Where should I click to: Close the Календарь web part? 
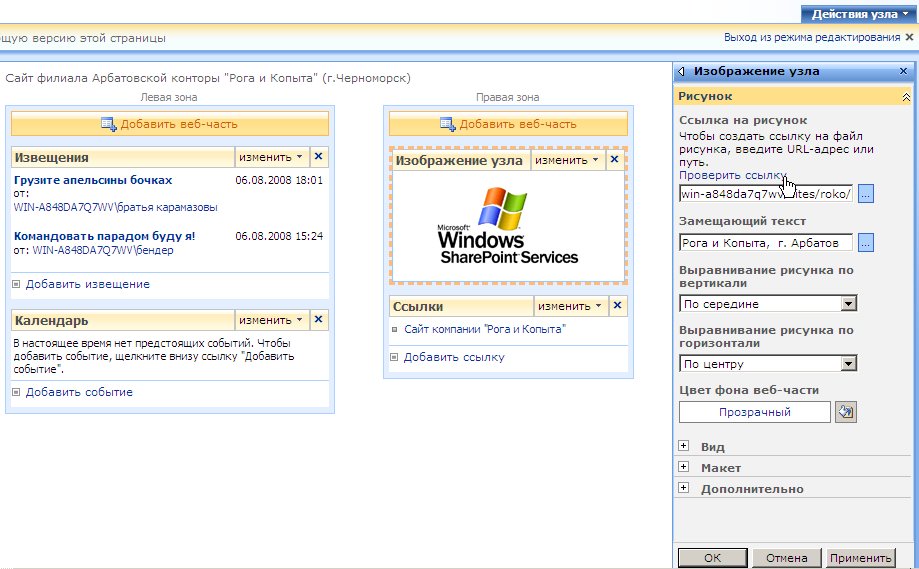[318, 319]
